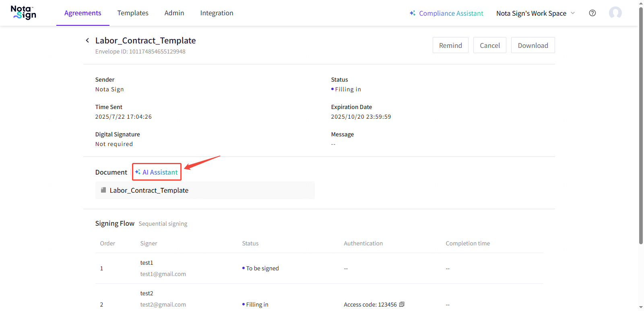Click the scrollbar down arrow
This screenshot has height=311, width=644.
(x=641, y=308)
